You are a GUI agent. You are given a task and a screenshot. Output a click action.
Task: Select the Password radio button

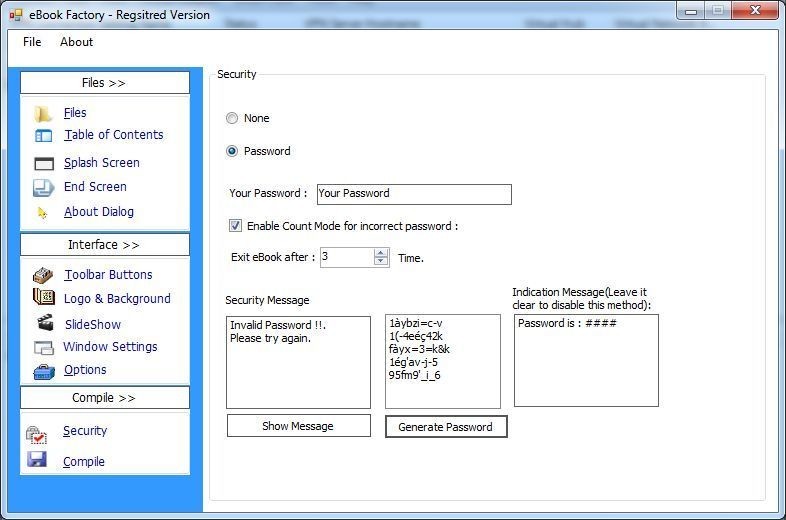pyautogui.click(x=232, y=151)
